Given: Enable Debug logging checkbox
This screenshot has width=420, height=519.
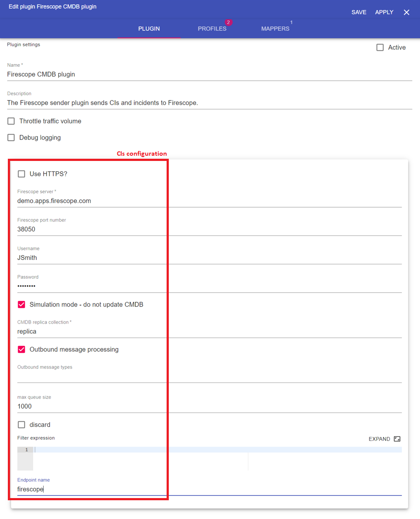Looking at the screenshot, I should 11,138.
